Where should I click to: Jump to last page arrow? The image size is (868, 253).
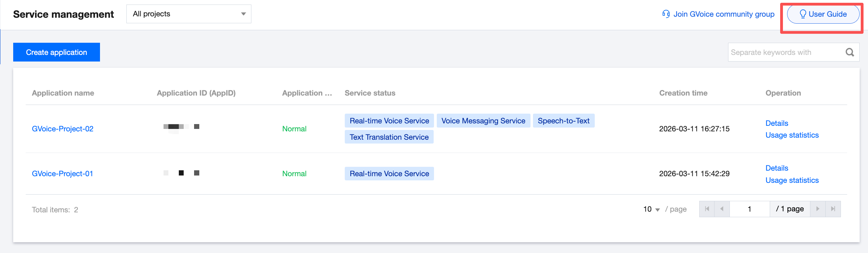833,209
